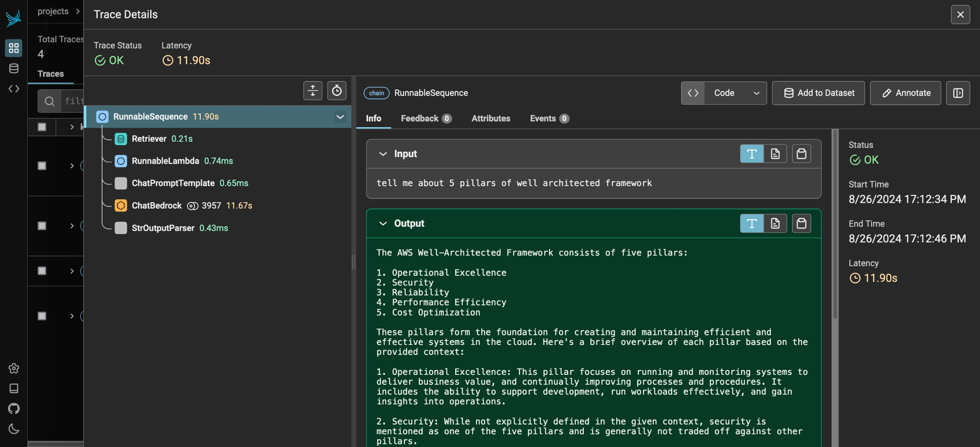This screenshot has width=980, height=447.
Task: Click the filter search magnifier icon
Action: point(49,101)
